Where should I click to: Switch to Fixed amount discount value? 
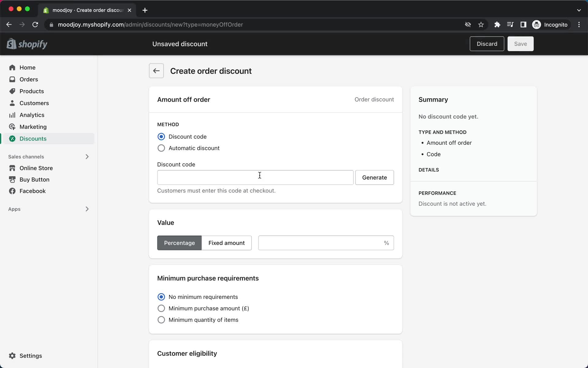[227, 243]
